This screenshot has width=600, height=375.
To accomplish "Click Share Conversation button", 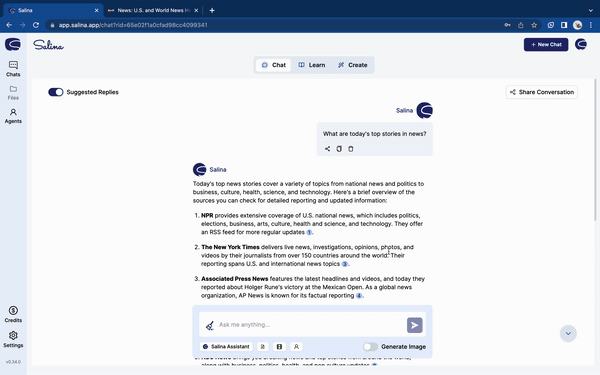I will 542,92.
